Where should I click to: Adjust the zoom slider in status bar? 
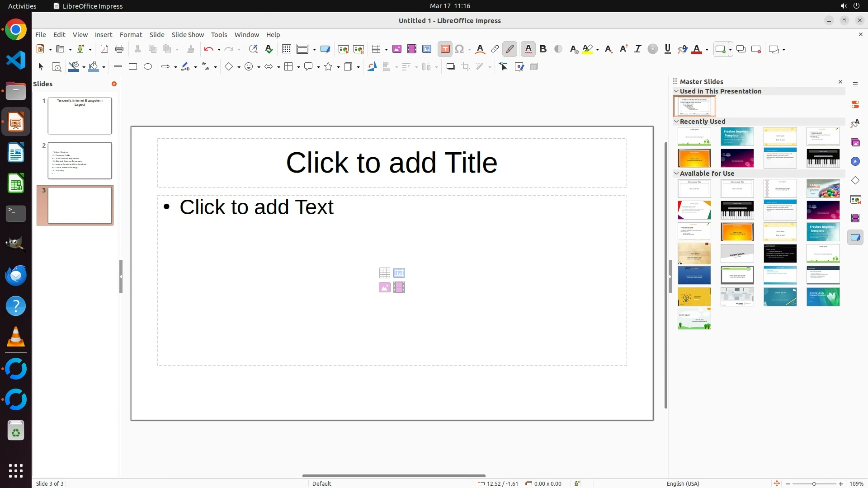coord(814,484)
